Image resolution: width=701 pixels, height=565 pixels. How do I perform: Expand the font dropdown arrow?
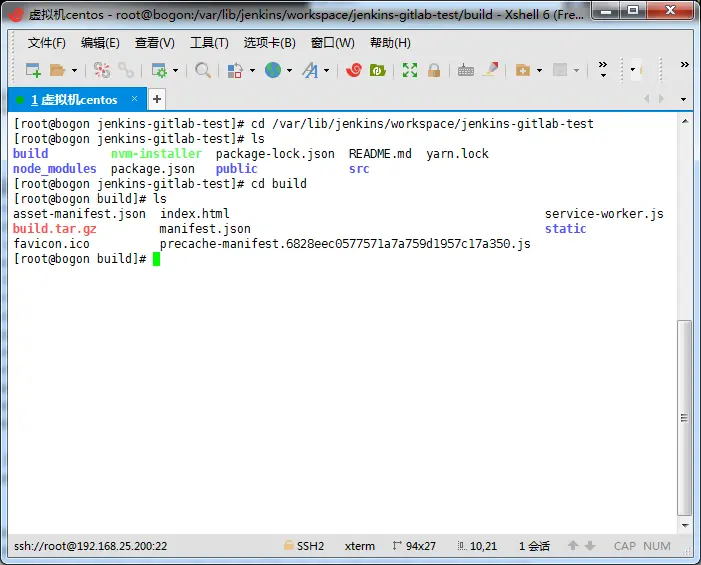pos(326,70)
